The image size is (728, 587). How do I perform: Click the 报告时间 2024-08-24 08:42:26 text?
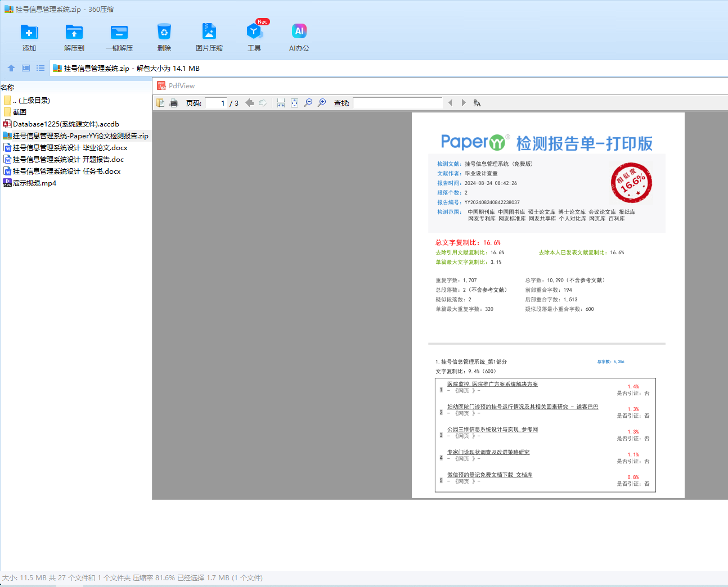pyautogui.click(x=477, y=183)
